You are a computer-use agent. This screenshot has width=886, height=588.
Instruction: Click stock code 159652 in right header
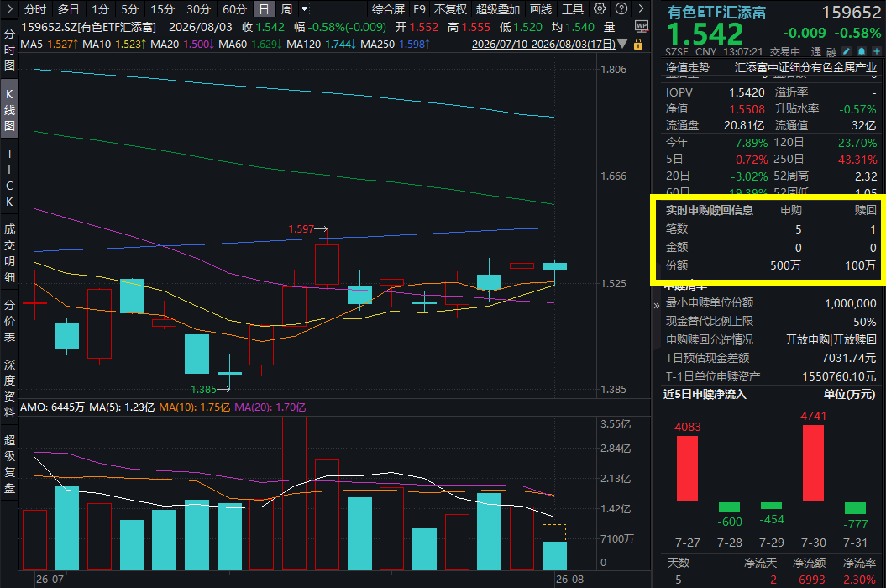[x=851, y=12]
